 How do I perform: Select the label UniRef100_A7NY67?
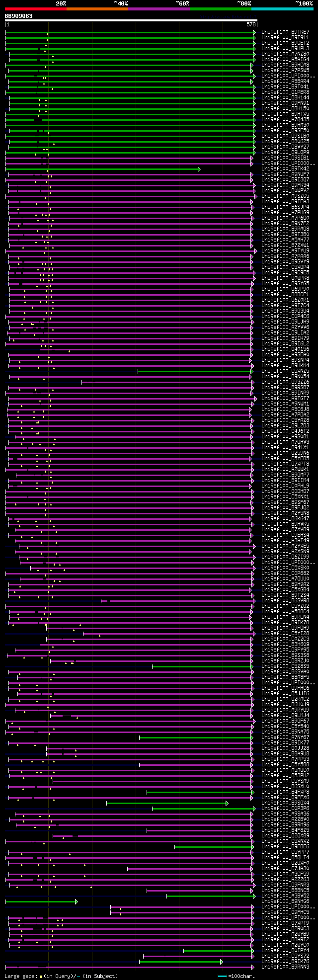[x=285, y=737]
